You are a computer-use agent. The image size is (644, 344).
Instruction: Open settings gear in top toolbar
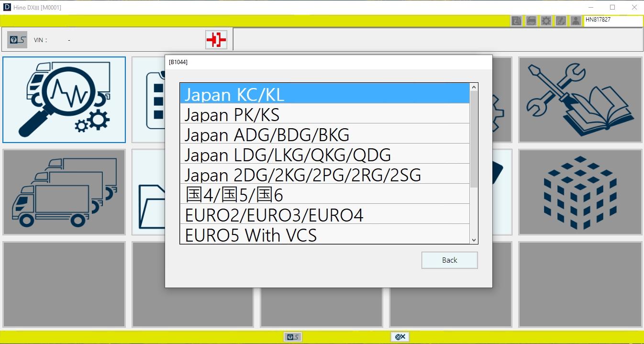coord(546,21)
